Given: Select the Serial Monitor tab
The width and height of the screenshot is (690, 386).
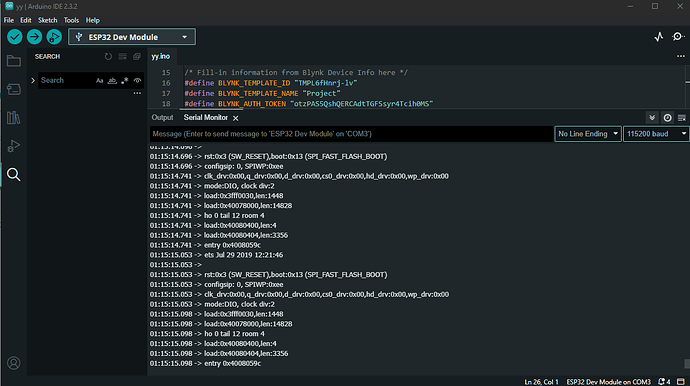Looking at the screenshot, I should (206, 118).
